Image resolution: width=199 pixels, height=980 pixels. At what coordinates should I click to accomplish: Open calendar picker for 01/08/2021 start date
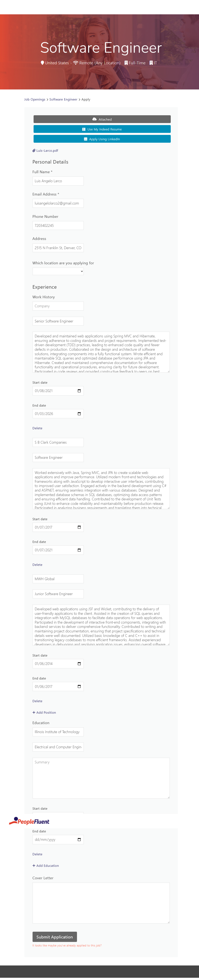pos(79,391)
